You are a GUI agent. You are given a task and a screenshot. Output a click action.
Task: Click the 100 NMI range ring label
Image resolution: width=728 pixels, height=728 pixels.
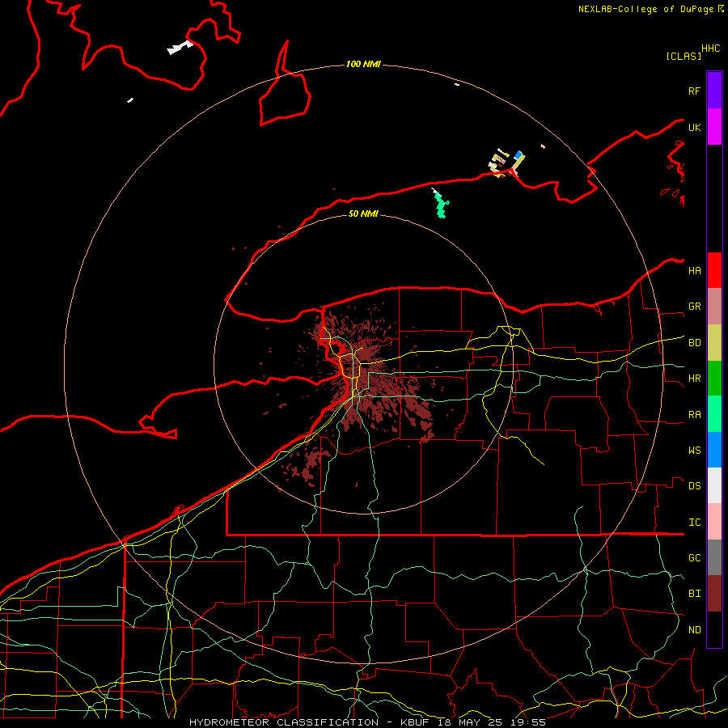[363, 64]
